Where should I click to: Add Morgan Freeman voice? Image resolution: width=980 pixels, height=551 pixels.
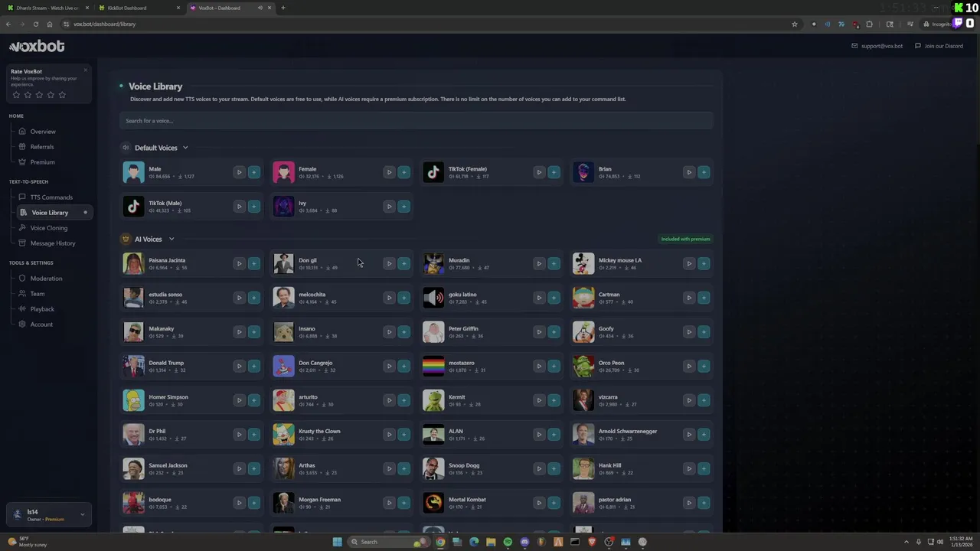tap(403, 503)
